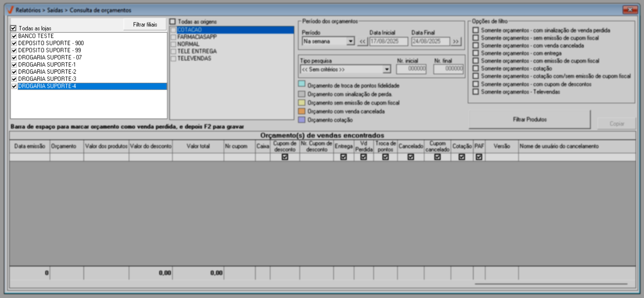Enable filter cotação com/sem emissão de cupom
This screenshot has height=298, width=644.
(x=476, y=76)
